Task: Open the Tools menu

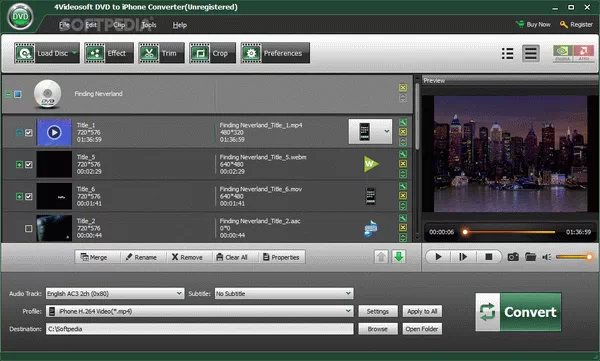Action: tap(148, 25)
